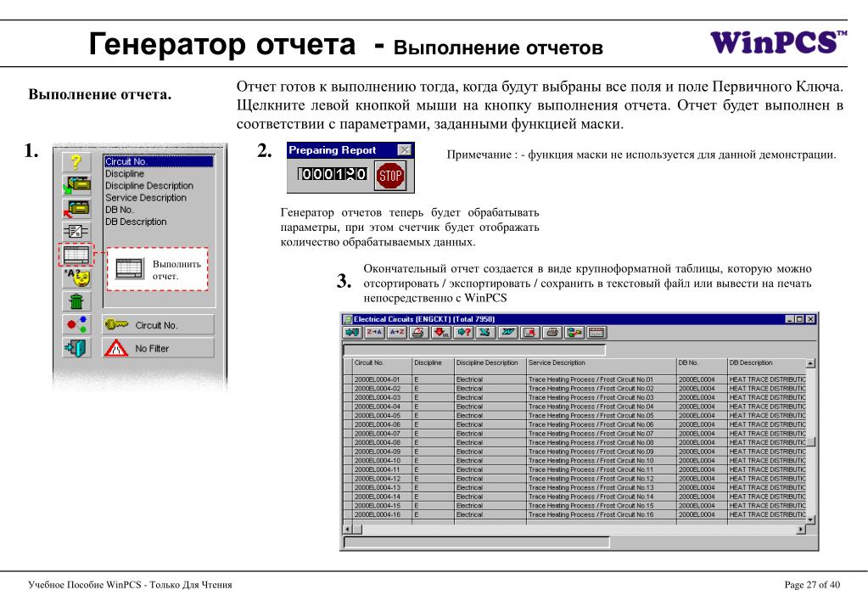Click the empty input field above the table
The image size is (868, 601).
(x=474, y=350)
